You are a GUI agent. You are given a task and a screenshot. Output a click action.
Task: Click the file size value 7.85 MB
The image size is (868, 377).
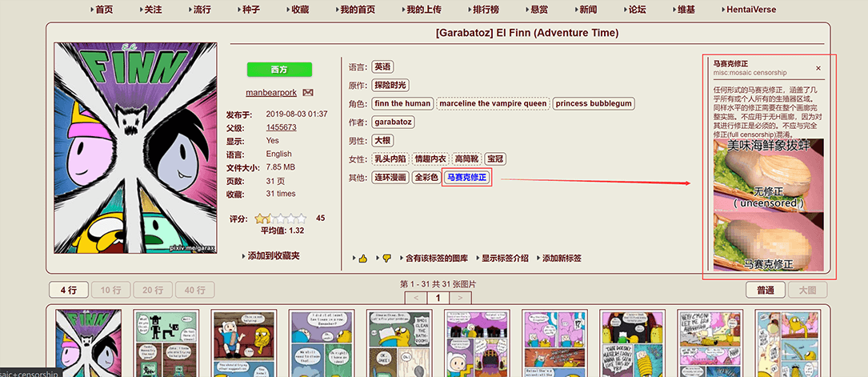coord(281,167)
